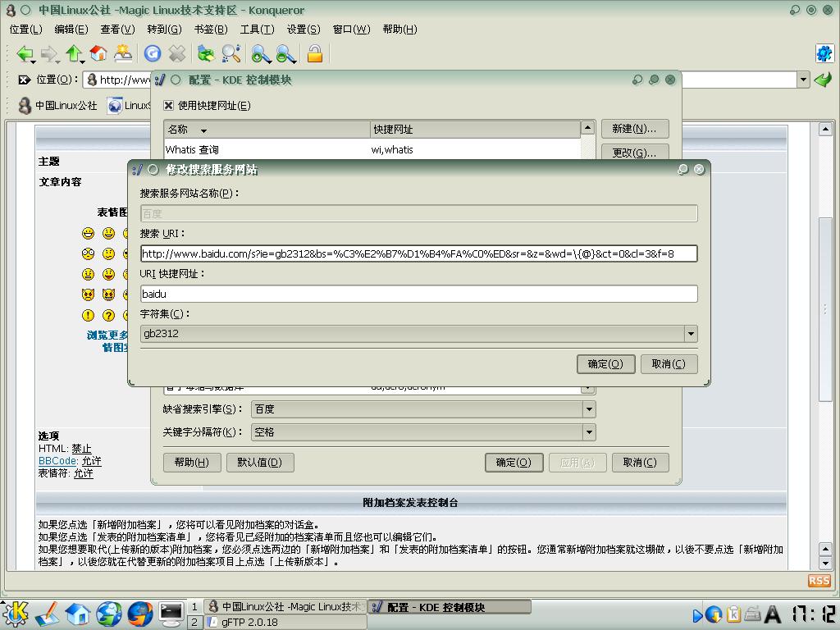Viewport: 840px width, 630px height.
Task: Switch to the gFTP 2.0.18 taskbar entry
Action: [286, 622]
